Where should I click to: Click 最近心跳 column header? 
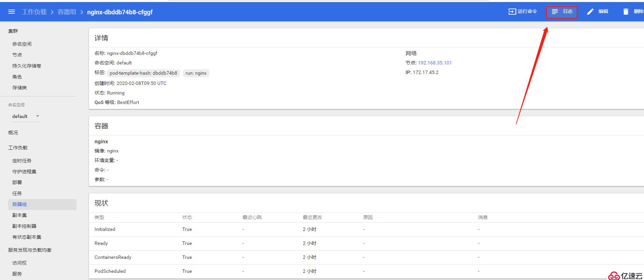pyautogui.click(x=252, y=217)
